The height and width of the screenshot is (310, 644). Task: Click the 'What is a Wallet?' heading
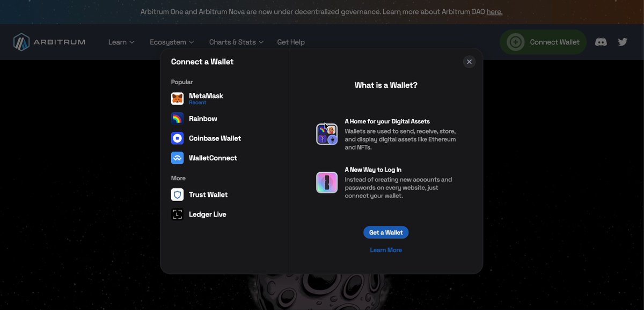[386, 85]
